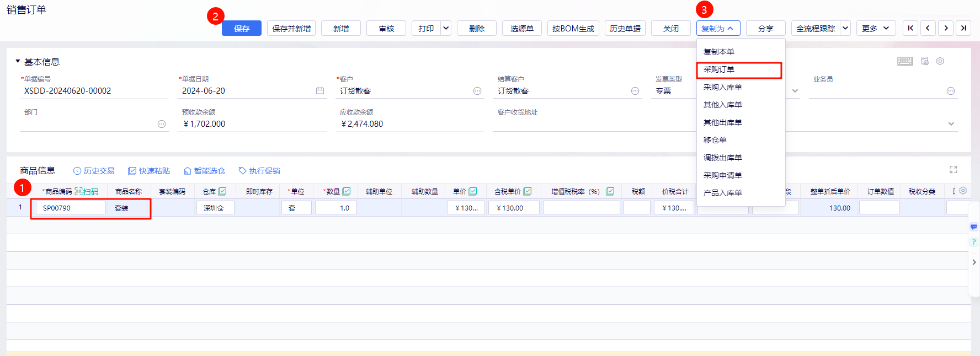Select 移仓单 from the menu
Viewport: 980px width, 356px height.
(x=741, y=140)
